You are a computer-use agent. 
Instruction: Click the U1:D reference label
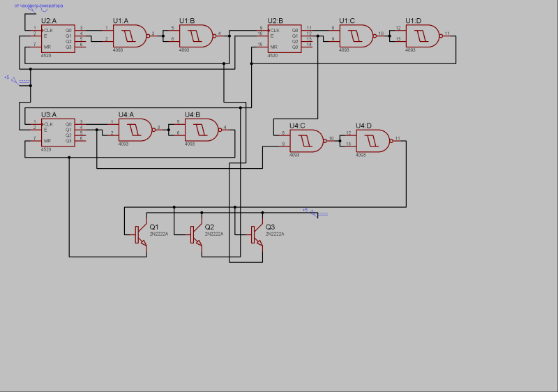(x=414, y=21)
